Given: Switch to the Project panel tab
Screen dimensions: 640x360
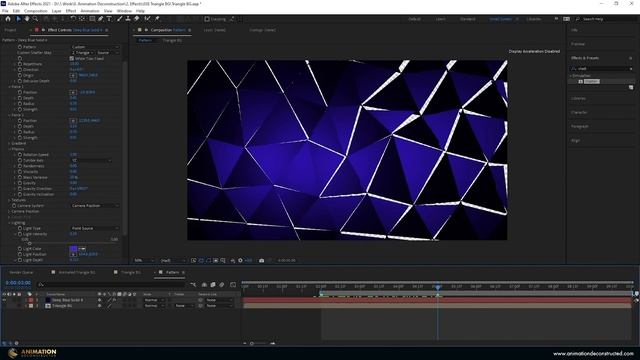Looking at the screenshot, I should pyautogui.click(x=11, y=30).
